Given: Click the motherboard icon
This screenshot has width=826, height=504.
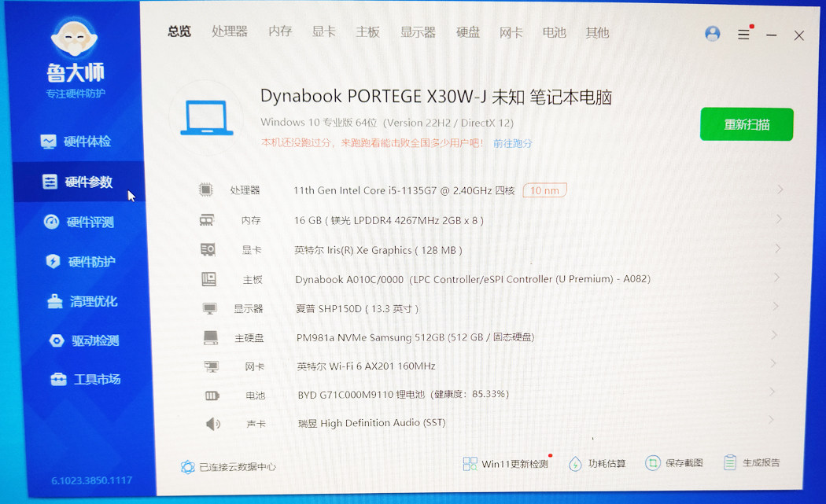Looking at the screenshot, I should pyautogui.click(x=209, y=278).
